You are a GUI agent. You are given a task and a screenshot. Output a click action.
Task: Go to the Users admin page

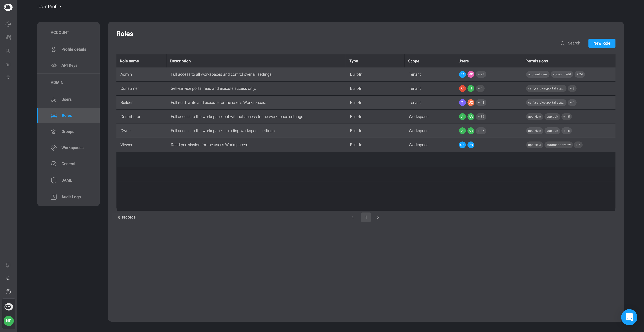tap(68, 99)
